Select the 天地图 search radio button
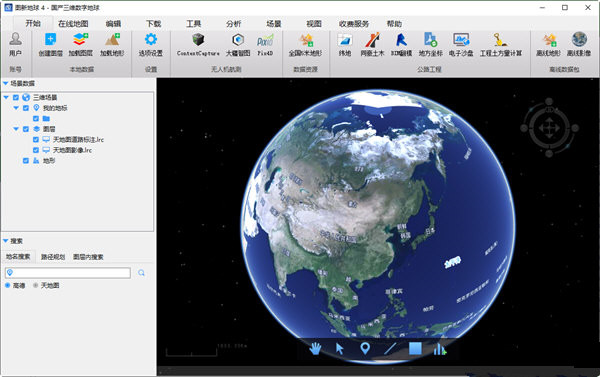This screenshot has width=600, height=377. point(36,285)
